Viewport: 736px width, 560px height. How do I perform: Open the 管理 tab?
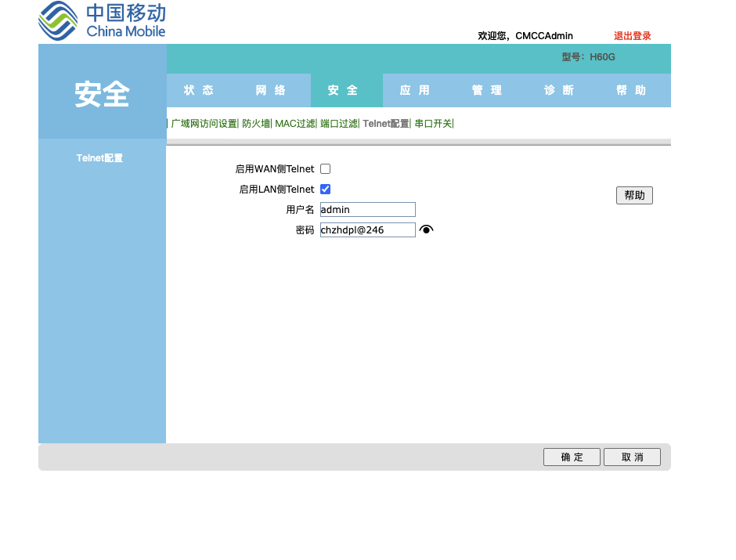487,90
